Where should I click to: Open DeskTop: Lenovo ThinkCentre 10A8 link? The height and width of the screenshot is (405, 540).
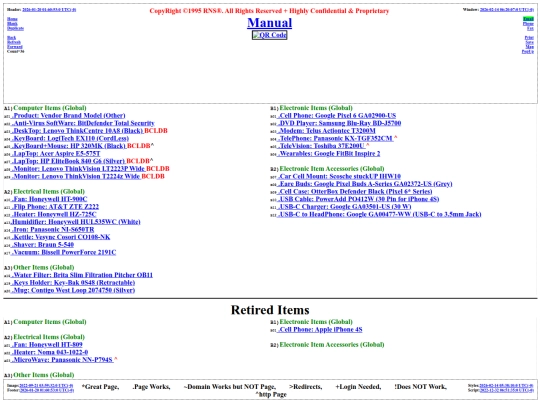click(x=77, y=131)
